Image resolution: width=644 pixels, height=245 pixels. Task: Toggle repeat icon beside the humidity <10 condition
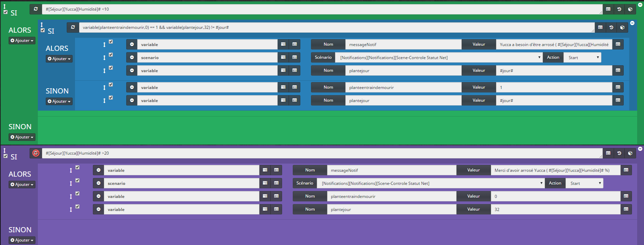(x=36, y=9)
